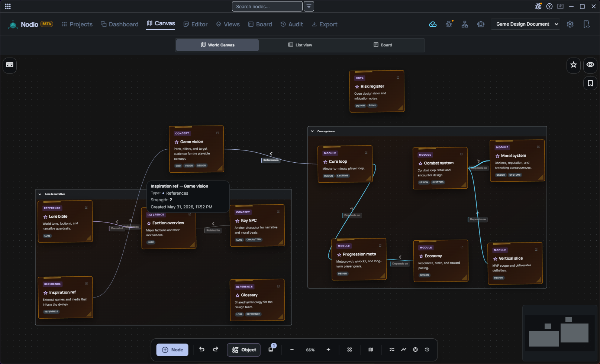Click the palette face icon in toolbar
The image size is (600, 364).
click(415, 350)
